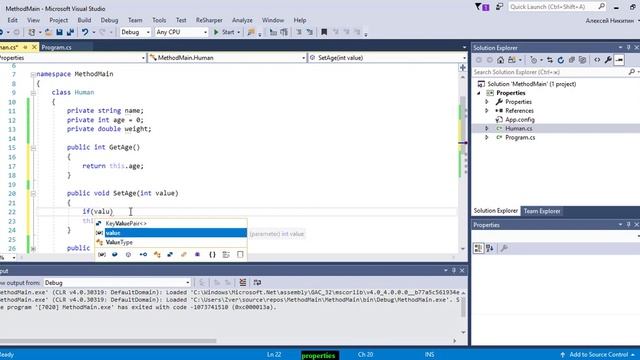Click the notifications flag icon
Screen dimensions: 640x360
pyautogui.click(x=482, y=7)
